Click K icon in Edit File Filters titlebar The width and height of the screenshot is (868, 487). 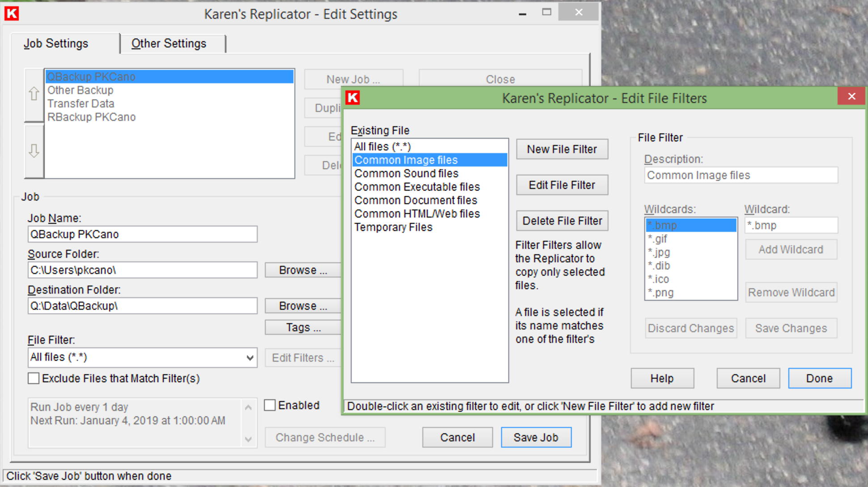tap(353, 98)
